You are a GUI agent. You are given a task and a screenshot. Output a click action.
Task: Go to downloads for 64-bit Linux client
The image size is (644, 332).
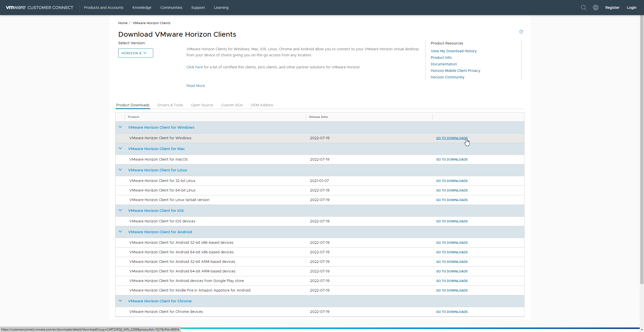point(452,190)
